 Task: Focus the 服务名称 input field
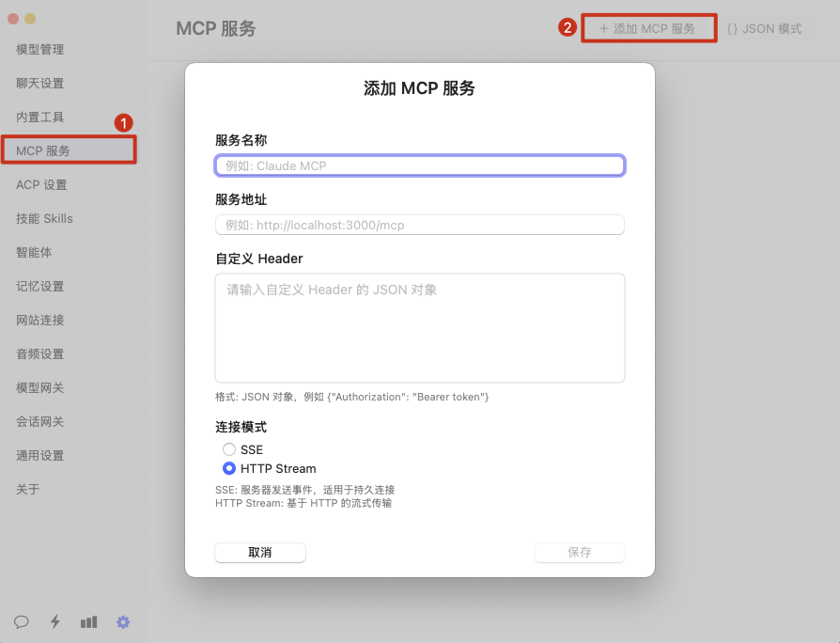pos(419,165)
